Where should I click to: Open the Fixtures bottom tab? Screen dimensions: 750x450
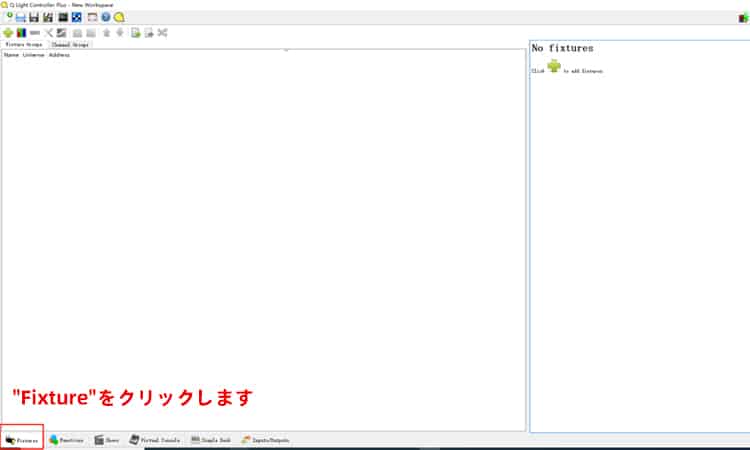22,440
